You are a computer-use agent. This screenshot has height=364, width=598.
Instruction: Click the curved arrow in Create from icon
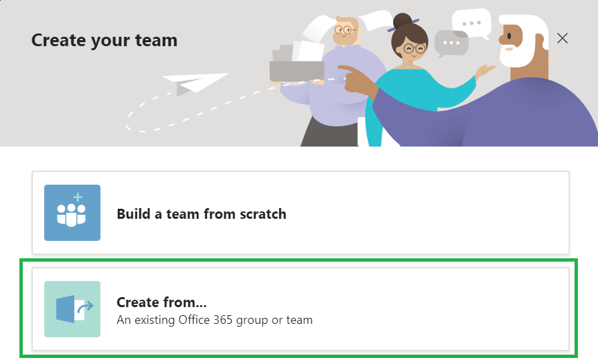pos(85,307)
